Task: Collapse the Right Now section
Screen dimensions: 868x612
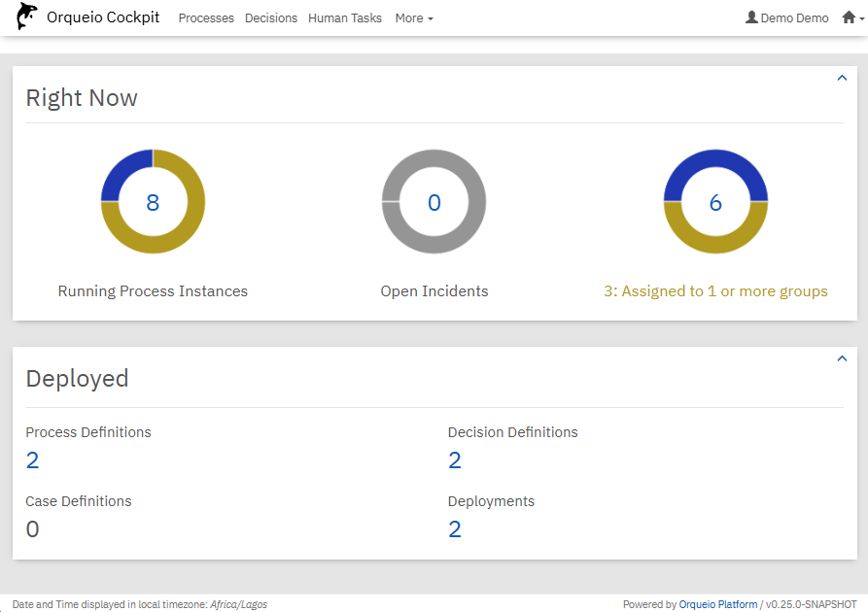Action: [x=842, y=79]
